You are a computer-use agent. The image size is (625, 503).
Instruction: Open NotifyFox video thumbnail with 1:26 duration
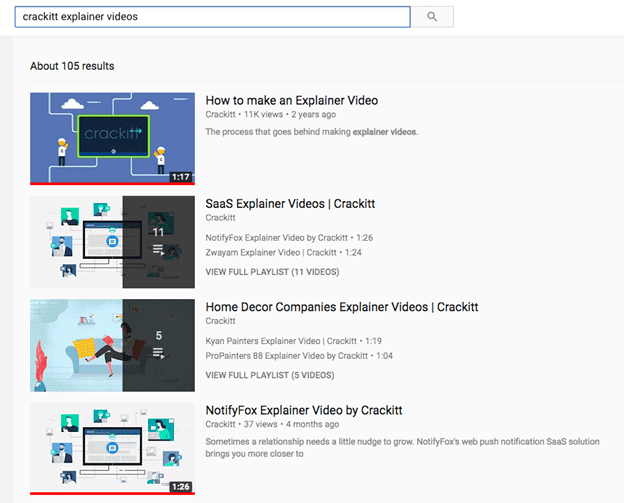click(x=112, y=448)
